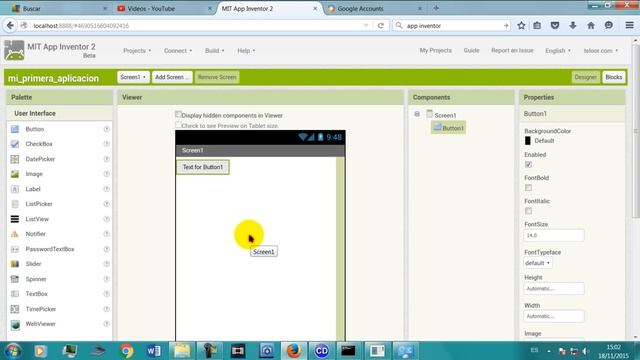This screenshot has height=360, width=640.
Task: Open the Projects dropdown menu
Action: pos(137,51)
